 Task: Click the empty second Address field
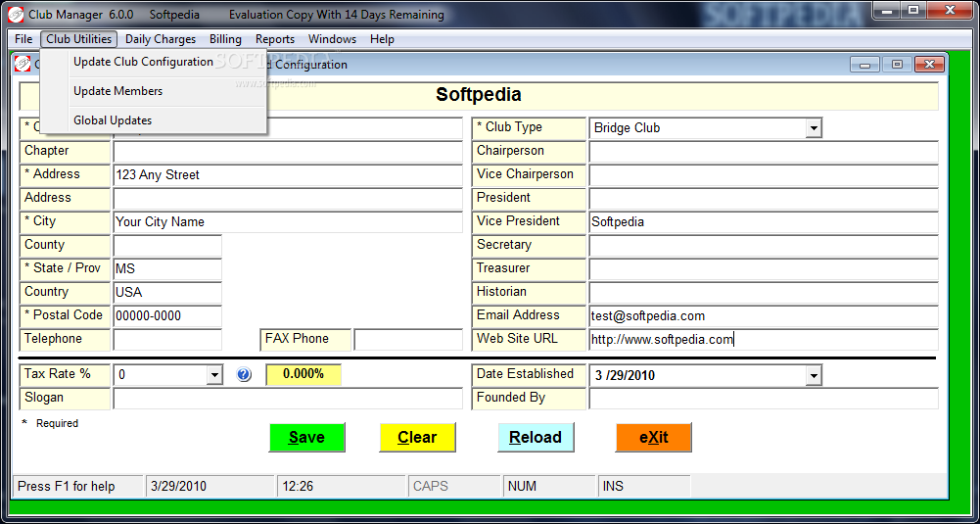[x=288, y=198]
